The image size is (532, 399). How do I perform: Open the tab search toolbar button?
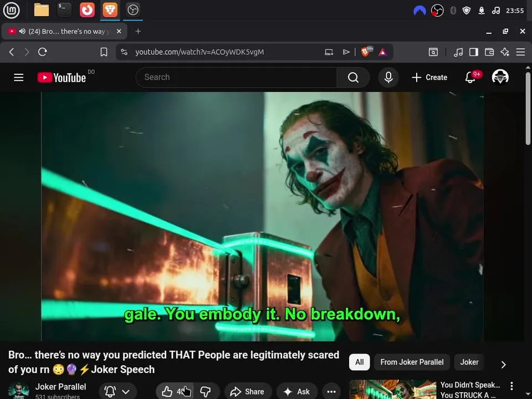pyautogui.click(x=433, y=52)
